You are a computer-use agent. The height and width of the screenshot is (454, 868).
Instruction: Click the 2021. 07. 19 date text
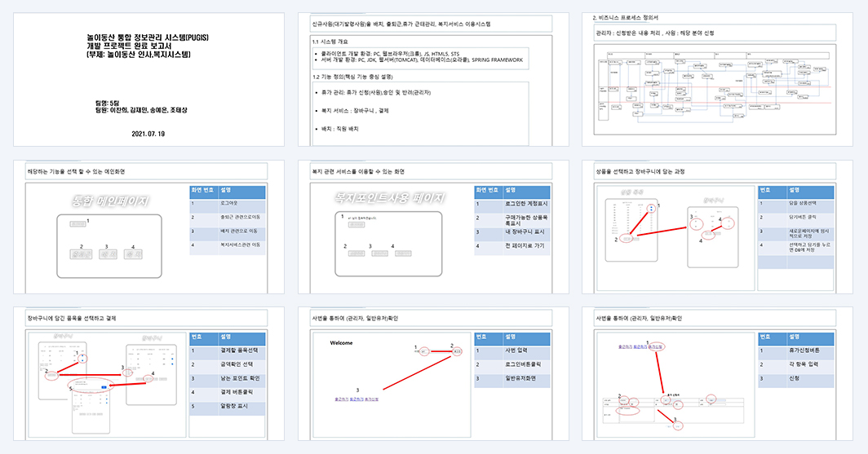(x=148, y=134)
